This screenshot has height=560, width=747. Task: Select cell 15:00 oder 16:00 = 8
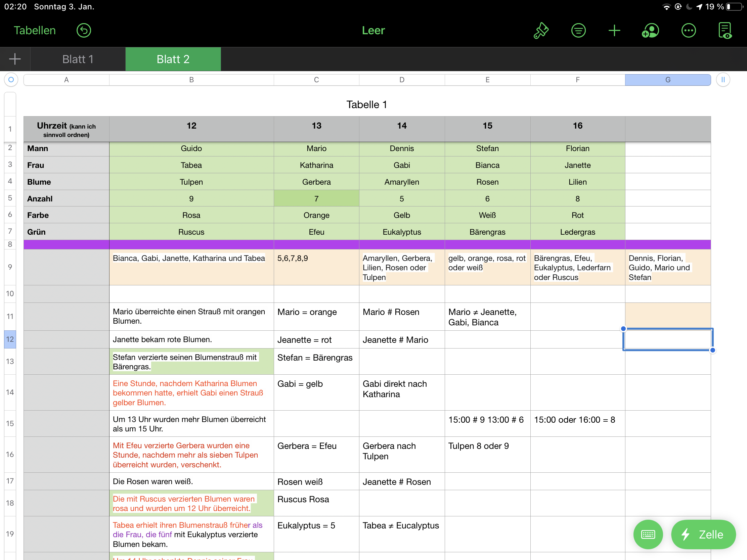577,423
